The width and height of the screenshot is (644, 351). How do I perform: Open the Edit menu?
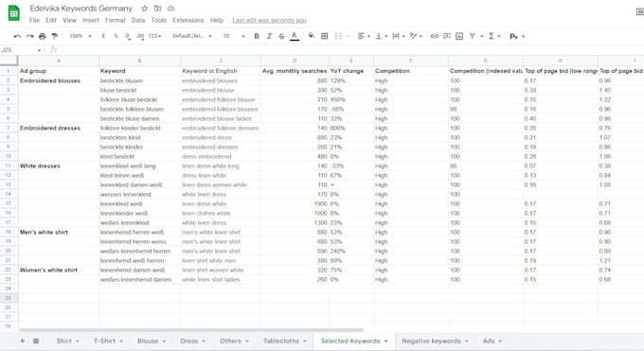(51, 20)
